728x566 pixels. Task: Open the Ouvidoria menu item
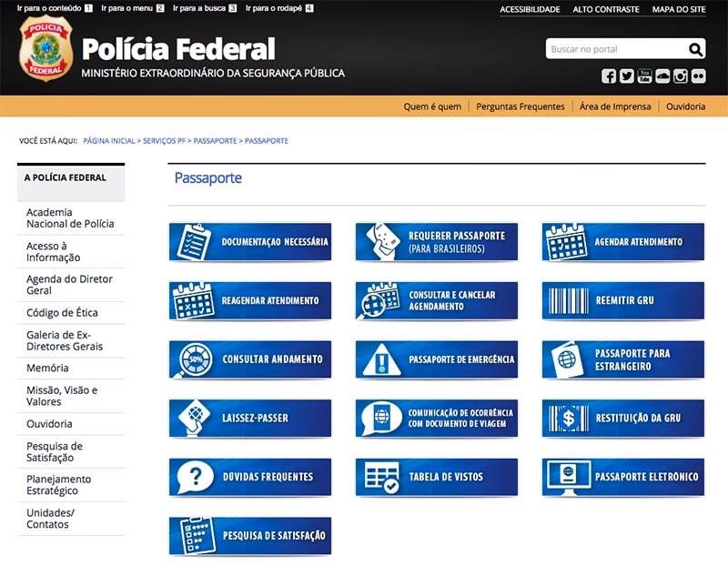[684, 106]
